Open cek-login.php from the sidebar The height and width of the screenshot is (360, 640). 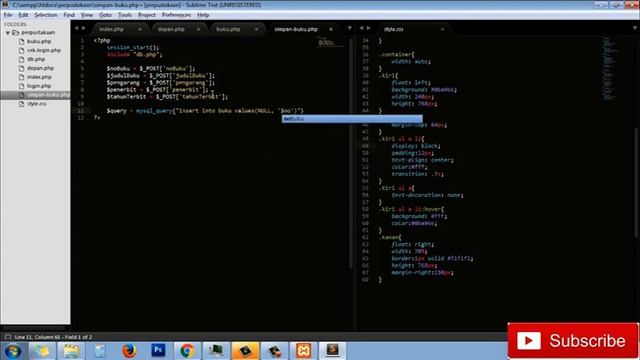[x=44, y=50]
